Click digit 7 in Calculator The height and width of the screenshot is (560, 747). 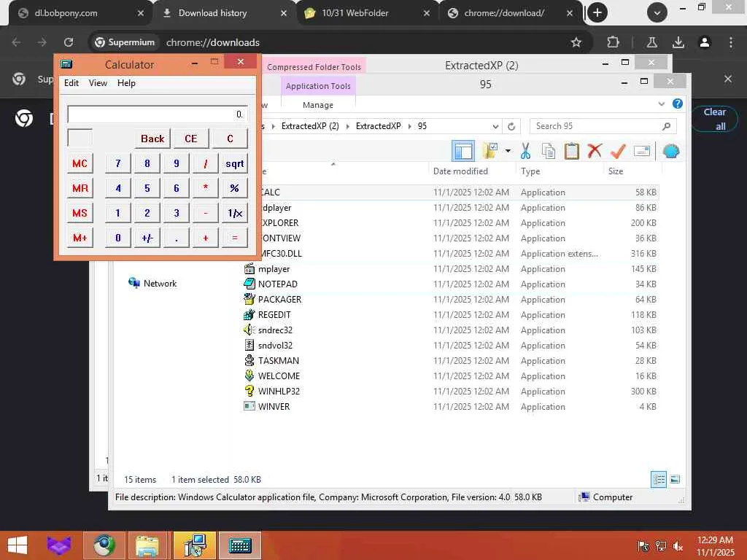click(117, 163)
